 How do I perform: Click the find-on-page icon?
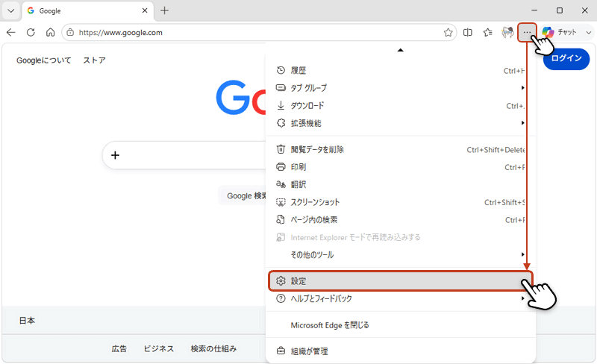pos(281,220)
